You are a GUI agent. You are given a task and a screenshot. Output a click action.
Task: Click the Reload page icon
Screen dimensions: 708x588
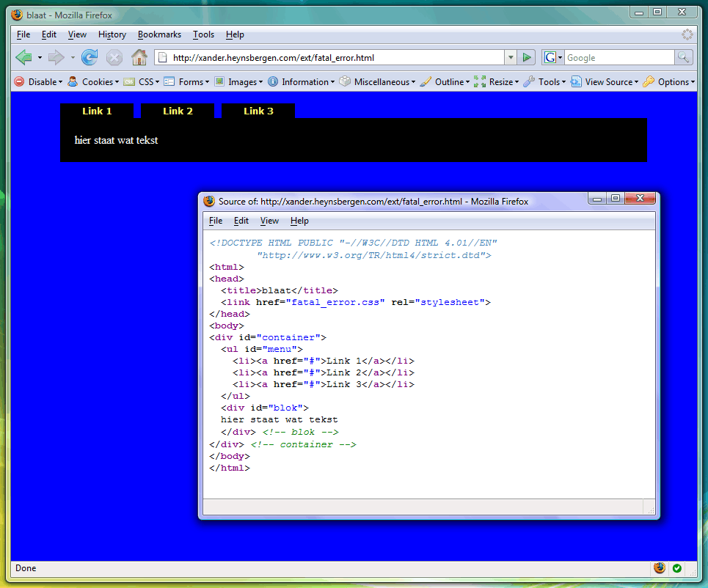tap(90, 58)
